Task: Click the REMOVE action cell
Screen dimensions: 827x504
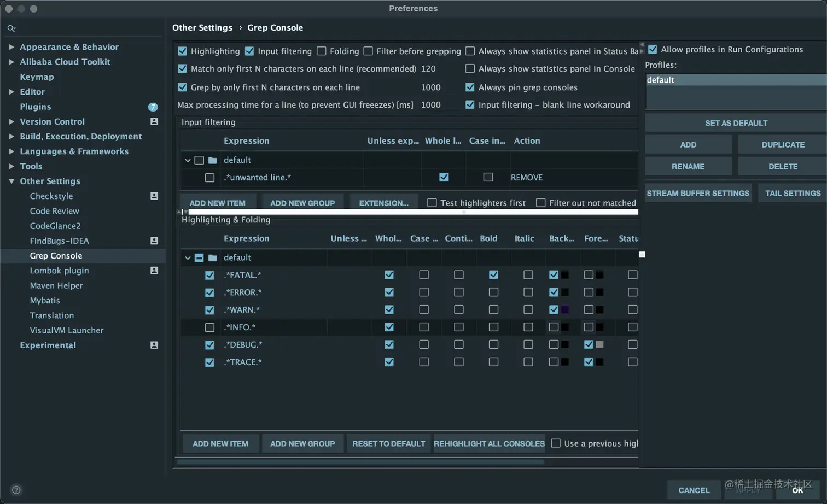Action: click(527, 178)
